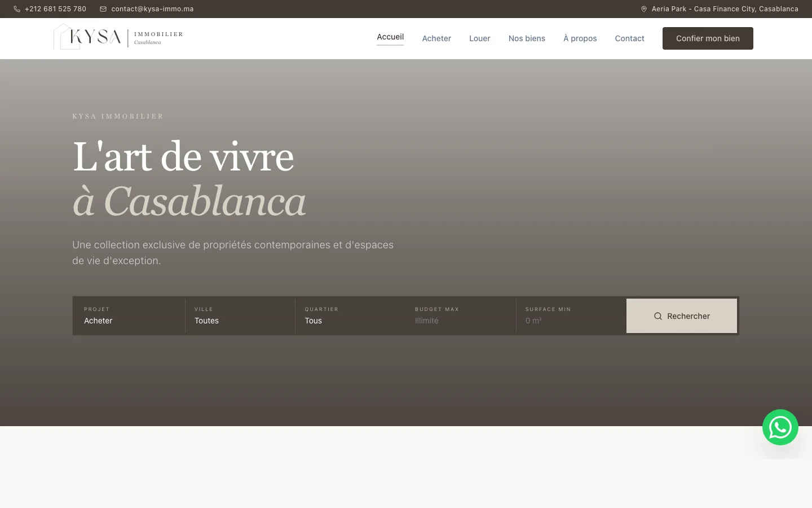
Task: Click the email envelope icon
Action: [103, 8]
